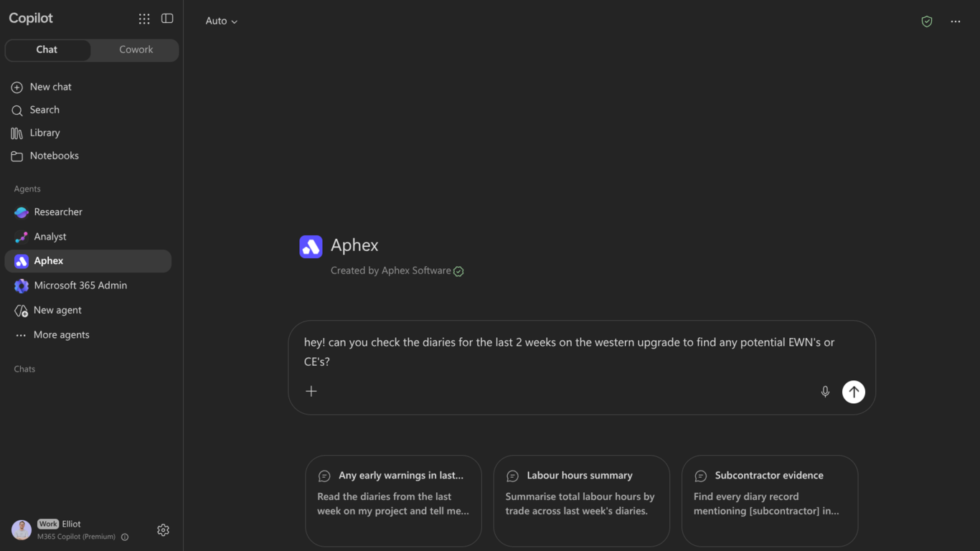Choose the Subcontractor evidence prompt card

[x=770, y=501]
